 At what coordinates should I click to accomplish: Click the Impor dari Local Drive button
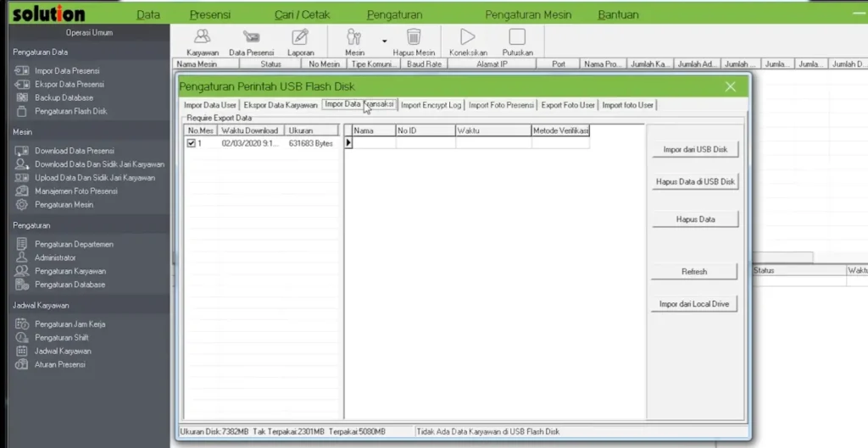[694, 304]
